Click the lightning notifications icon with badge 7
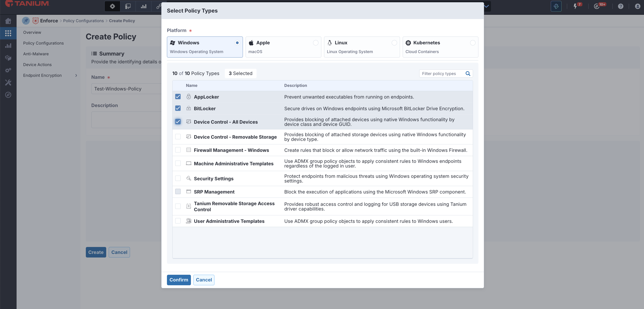Screen dimensions: 644x309 pyautogui.click(x=575, y=6)
